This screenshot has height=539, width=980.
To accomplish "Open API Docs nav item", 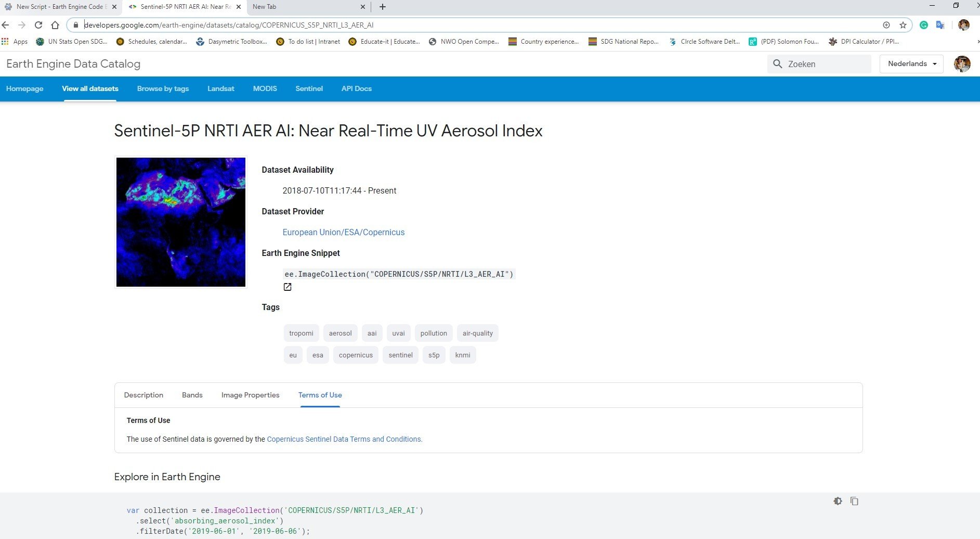I will [x=357, y=88].
